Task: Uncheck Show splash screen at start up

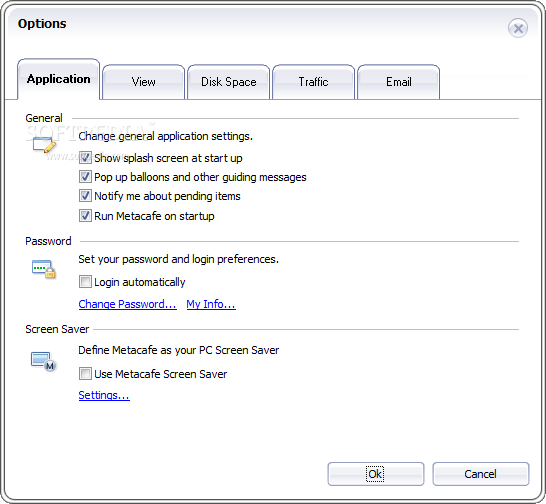Action: coord(85,158)
